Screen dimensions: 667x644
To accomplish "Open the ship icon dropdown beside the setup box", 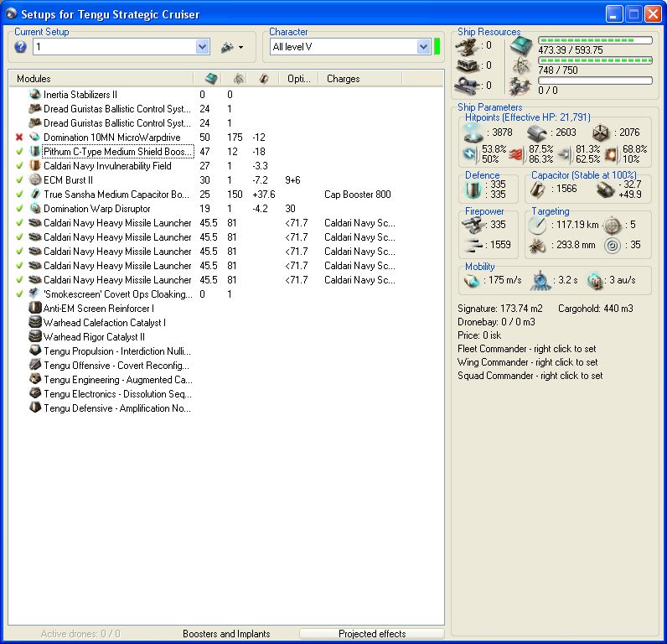I will click(232, 47).
